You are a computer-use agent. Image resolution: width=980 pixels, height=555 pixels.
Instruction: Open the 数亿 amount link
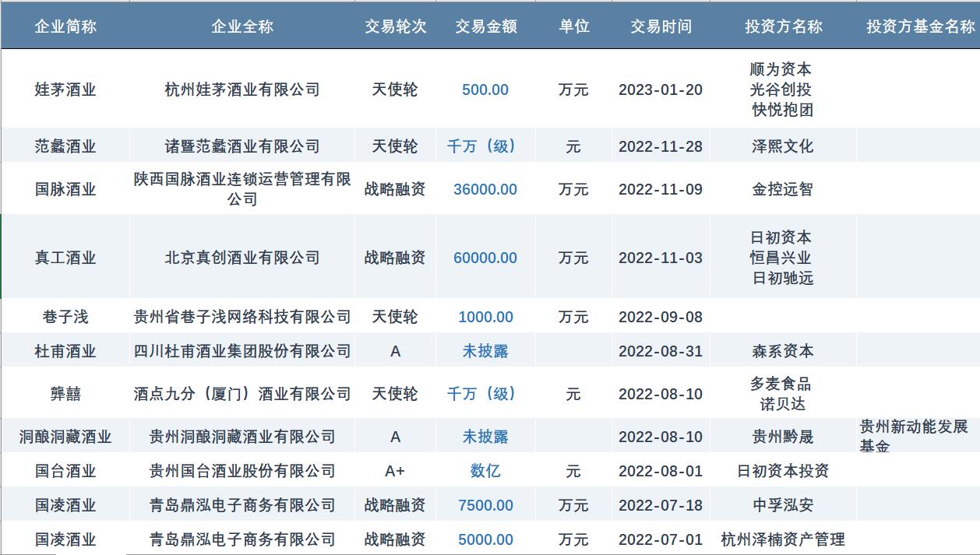(x=485, y=471)
